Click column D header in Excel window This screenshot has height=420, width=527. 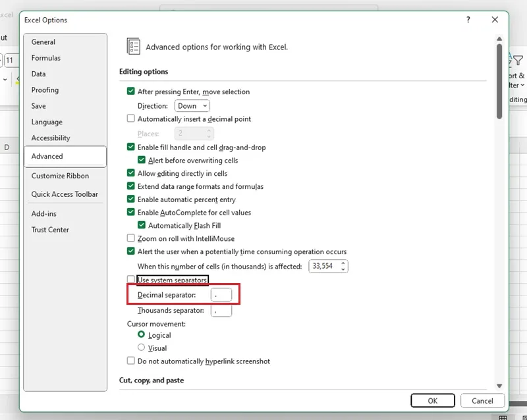(x=7, y=147)
